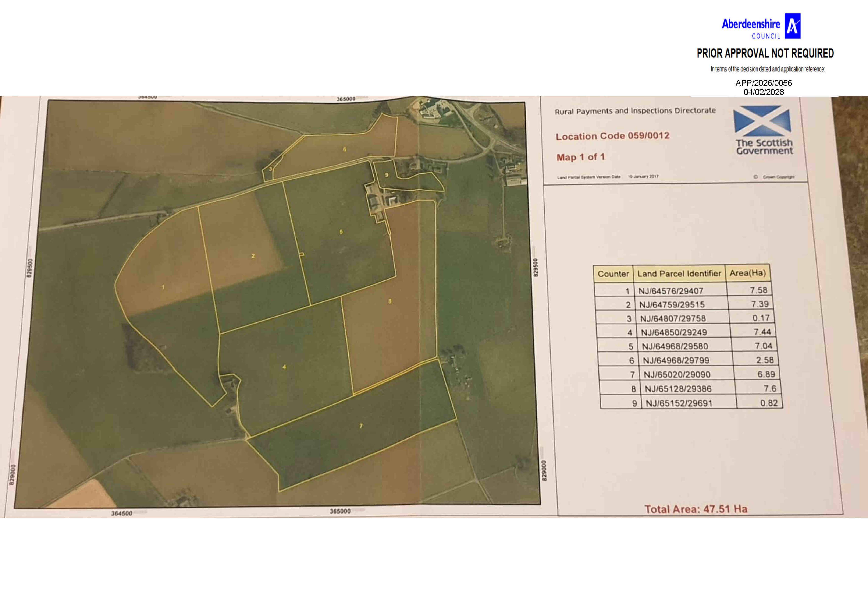Click field number 5 label on map
Image resolution: width=868 pixels, height=614 pixels.
point(341,232)
